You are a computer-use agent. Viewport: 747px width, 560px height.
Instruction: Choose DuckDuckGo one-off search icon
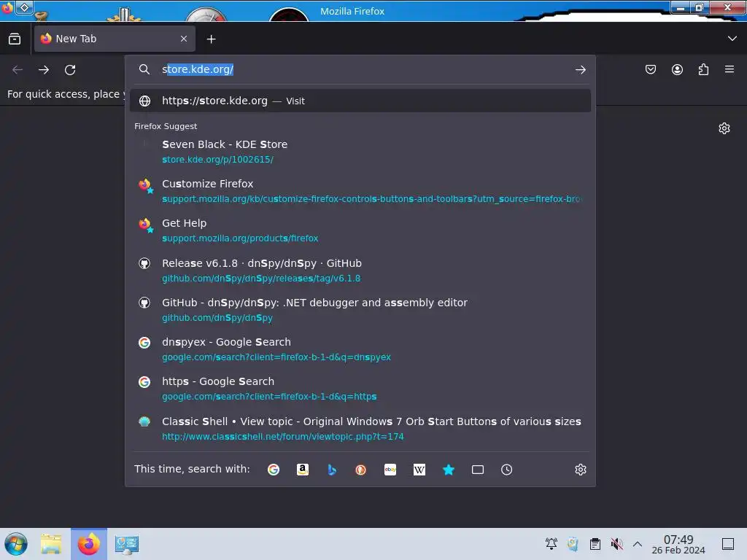click(x=360, y=470)
